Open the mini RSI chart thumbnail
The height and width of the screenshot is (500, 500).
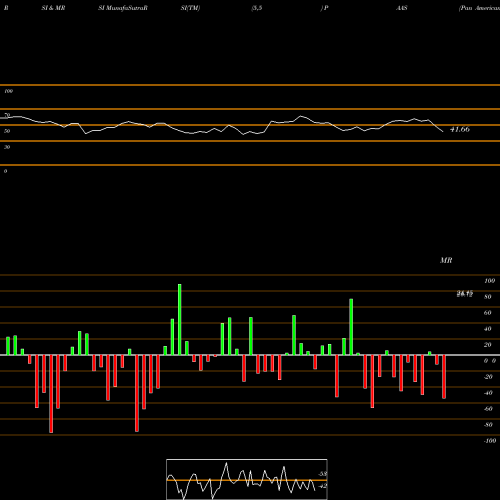(x=247, y=479)
